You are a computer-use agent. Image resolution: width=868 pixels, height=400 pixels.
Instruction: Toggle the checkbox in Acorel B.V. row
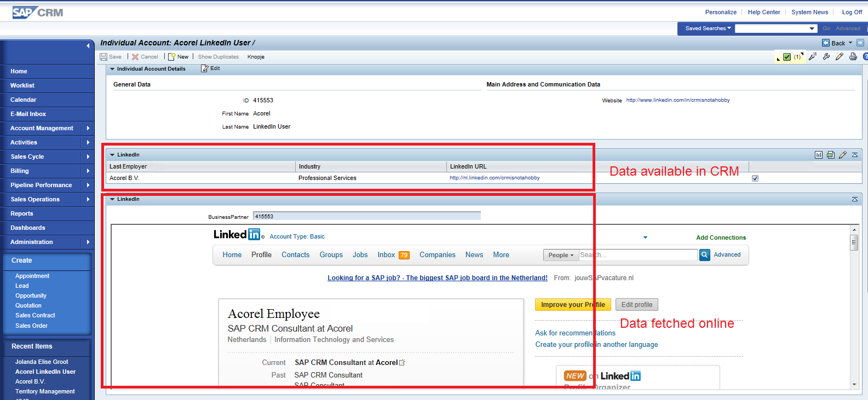pyautogui.click(x=755, y=178)
